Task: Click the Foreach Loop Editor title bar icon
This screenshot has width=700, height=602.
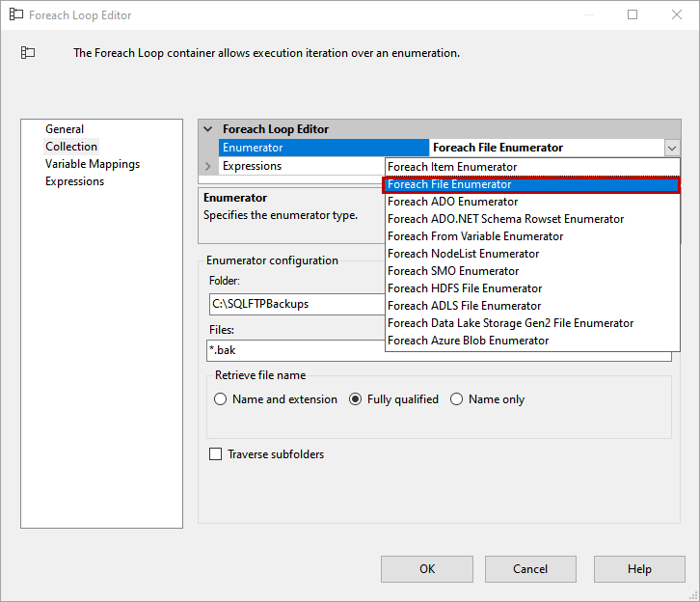Action: coord(15,15)
